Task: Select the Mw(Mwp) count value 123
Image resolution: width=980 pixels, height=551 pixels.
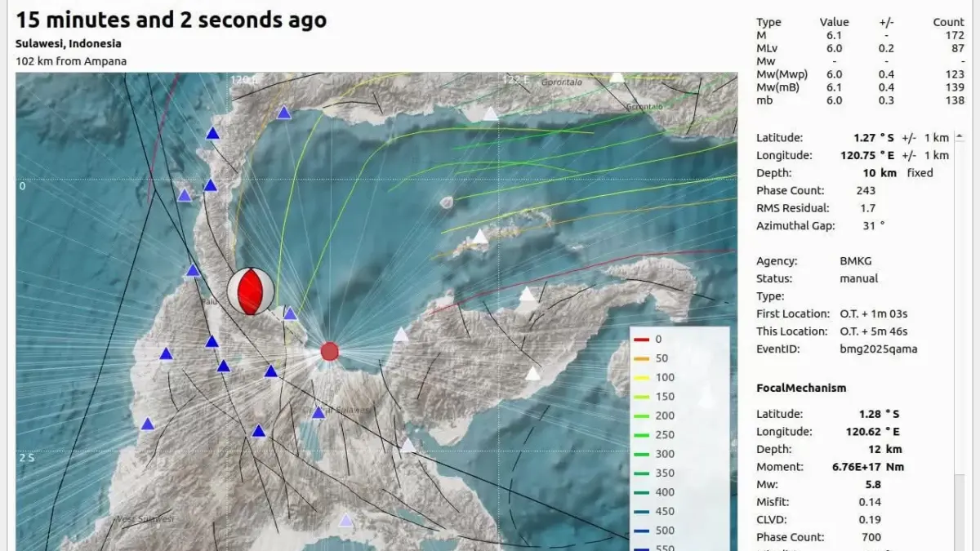Action: [954, 74]
